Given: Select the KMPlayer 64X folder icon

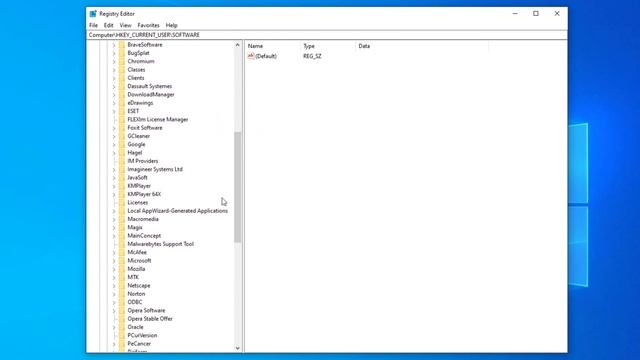Looking at the screenshot, I should click(122, 194).
